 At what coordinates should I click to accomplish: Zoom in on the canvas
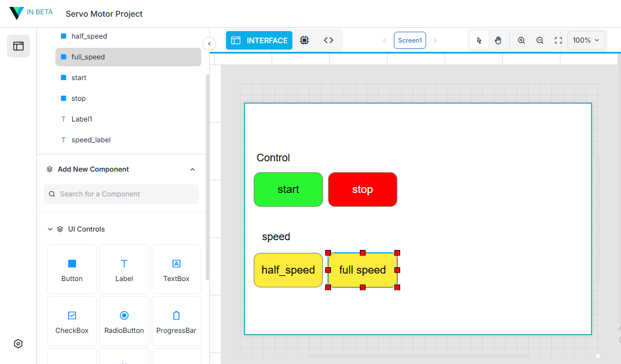(521, 40)
